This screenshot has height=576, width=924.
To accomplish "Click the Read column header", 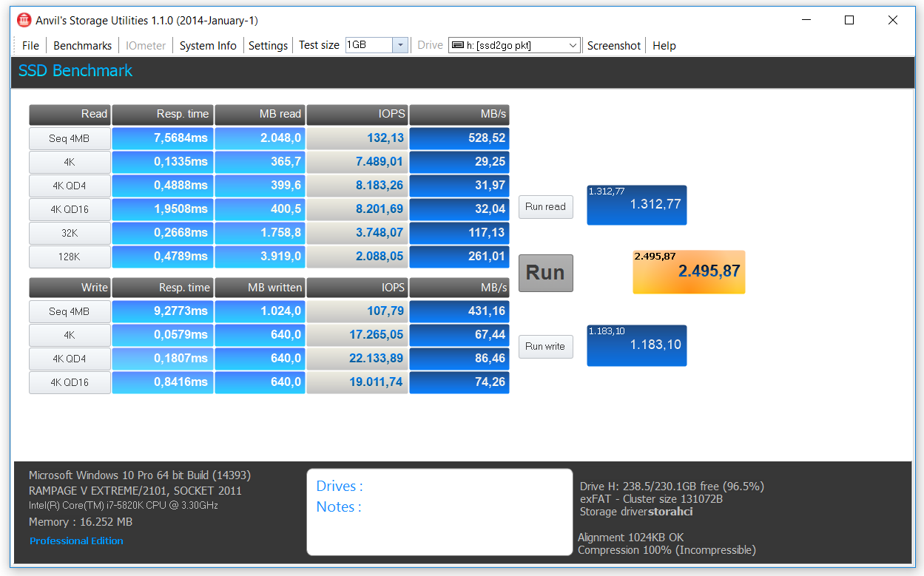I will point(70,115).
